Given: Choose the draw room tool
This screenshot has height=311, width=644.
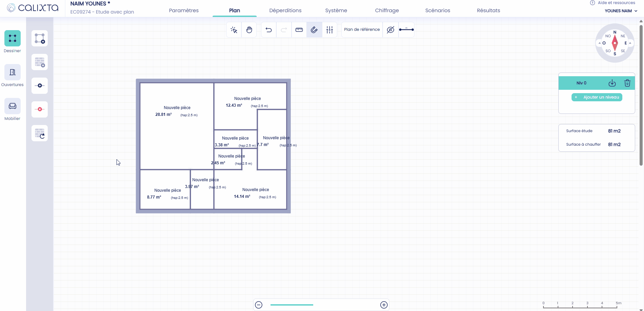Looking at the screenshot, I should click(40, 38).
